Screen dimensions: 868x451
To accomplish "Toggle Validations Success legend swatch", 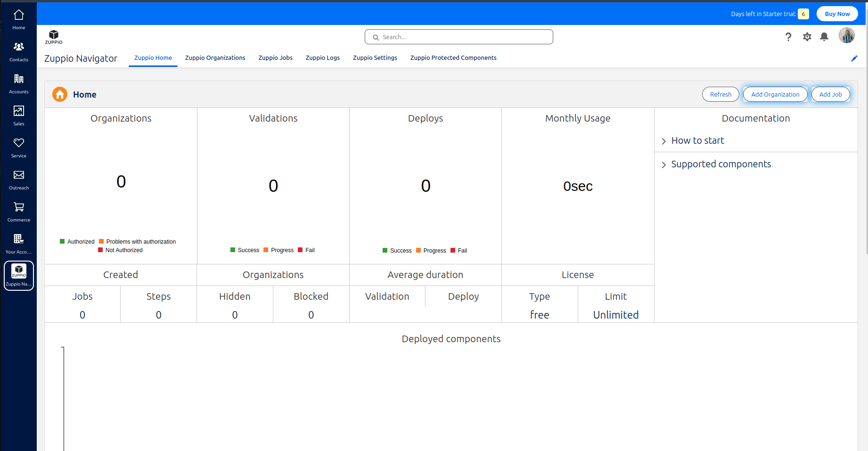I will 233,250.
